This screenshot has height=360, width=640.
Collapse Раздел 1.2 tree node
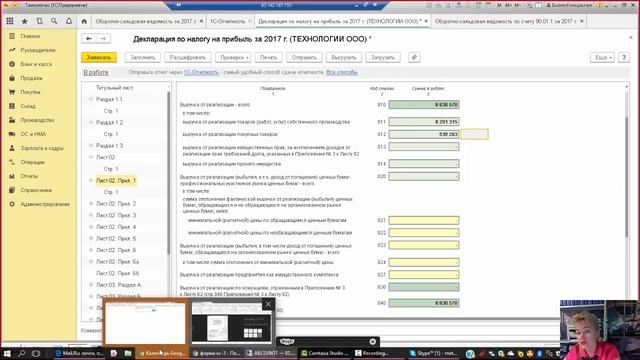tap(91, 122)
